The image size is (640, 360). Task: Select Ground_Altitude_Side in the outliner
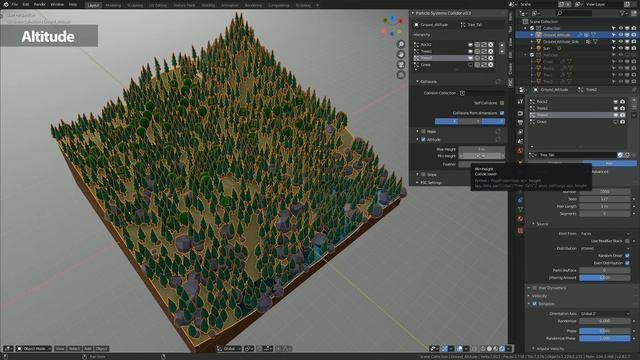coord(561,42)
